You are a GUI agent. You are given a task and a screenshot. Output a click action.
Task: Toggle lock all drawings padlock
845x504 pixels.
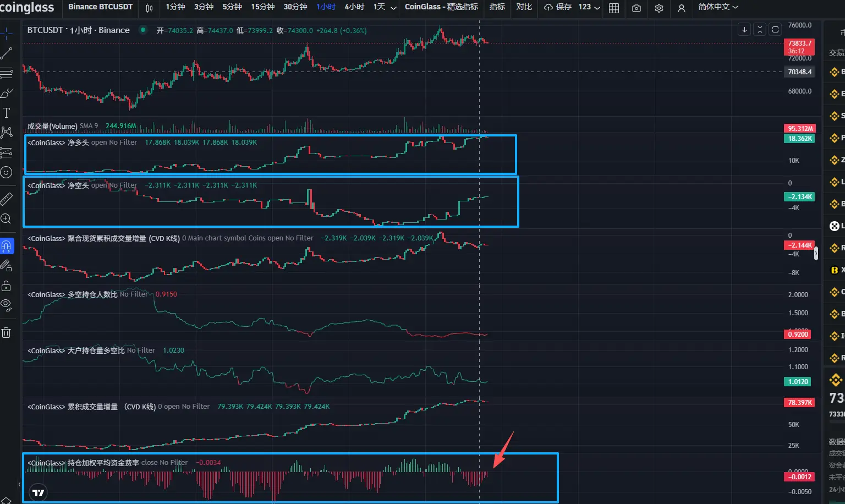6,285
